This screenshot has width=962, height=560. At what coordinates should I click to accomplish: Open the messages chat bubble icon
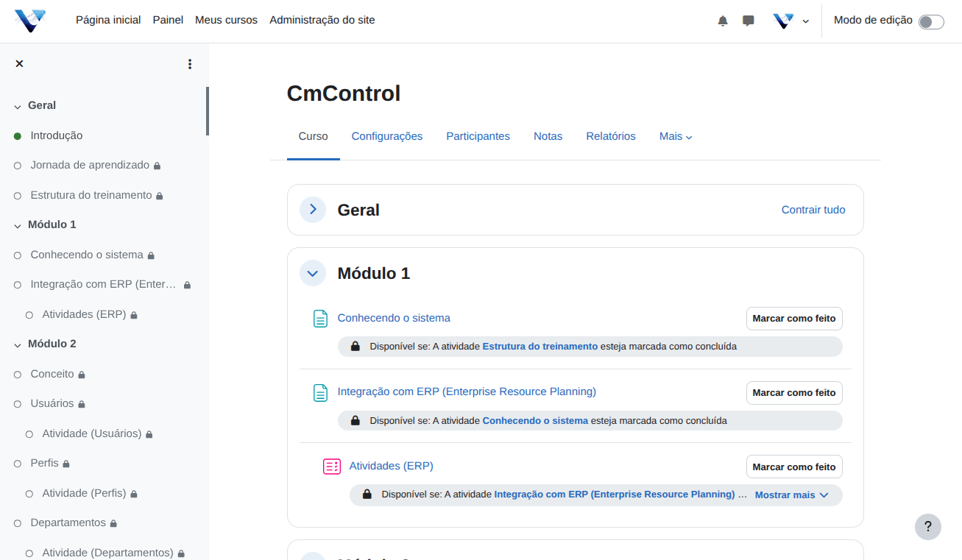(749, 21)
